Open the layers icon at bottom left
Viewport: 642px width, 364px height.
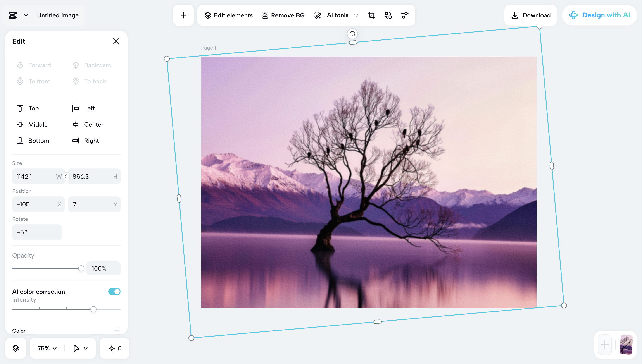click(16, 348)
